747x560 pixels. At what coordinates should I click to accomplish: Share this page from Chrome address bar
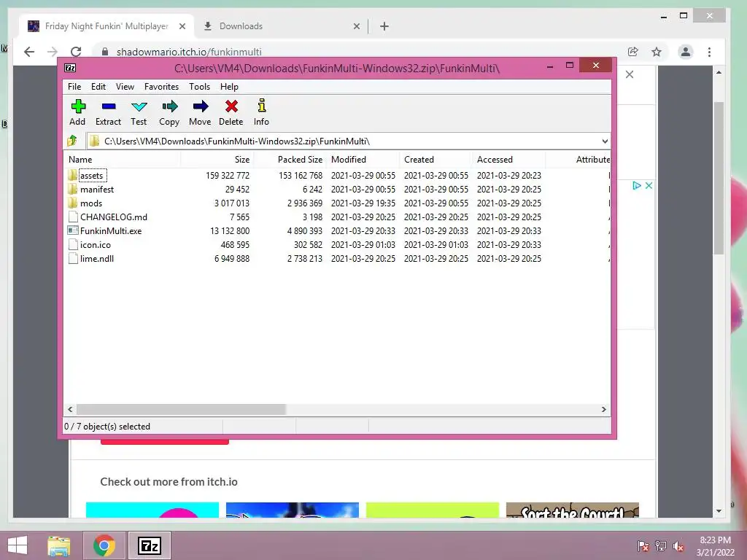click(x=632, y=52)
